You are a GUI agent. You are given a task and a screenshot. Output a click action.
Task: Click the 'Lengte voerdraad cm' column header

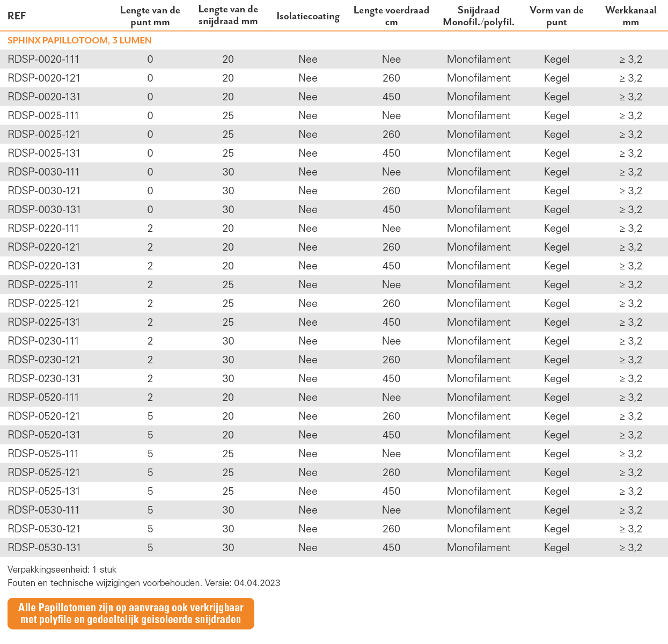[x=392, y=16]
